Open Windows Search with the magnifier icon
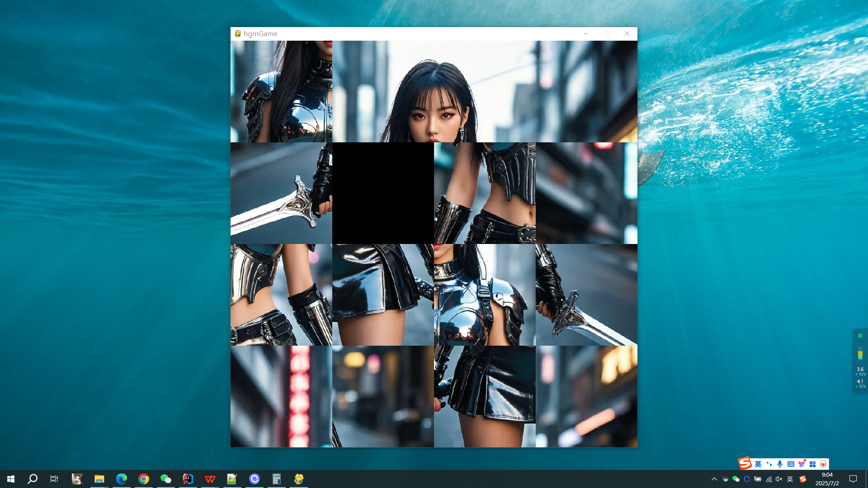The height and width of the screenshot is (488, 868). [32, 479]
